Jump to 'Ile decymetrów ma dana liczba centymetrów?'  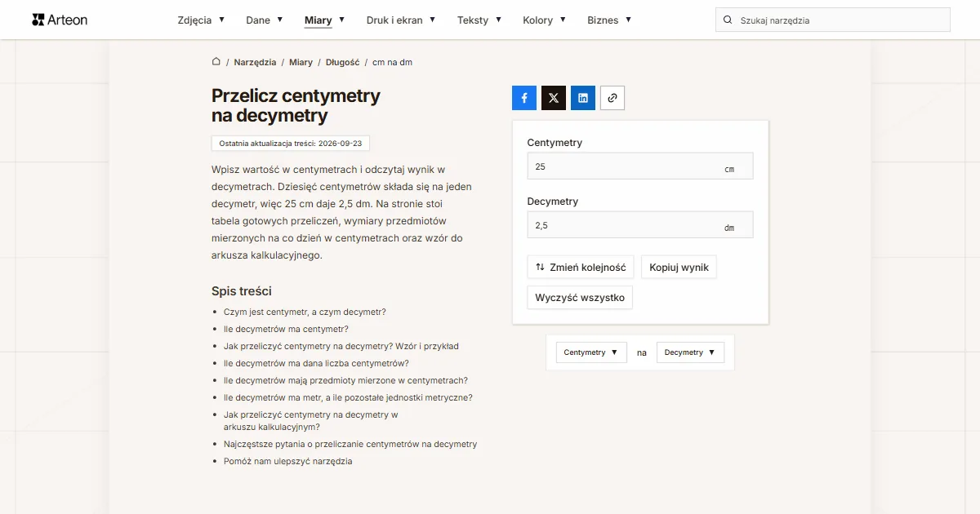coord(316,363)
